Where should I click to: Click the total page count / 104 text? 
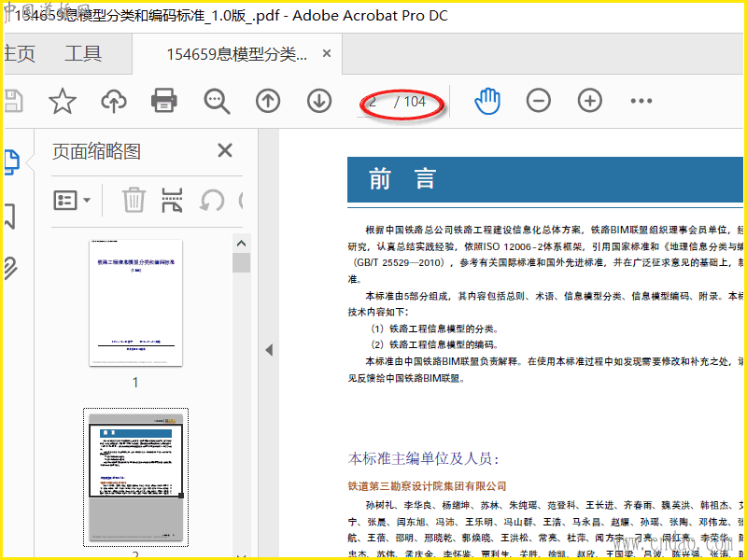tap(410, 102)
